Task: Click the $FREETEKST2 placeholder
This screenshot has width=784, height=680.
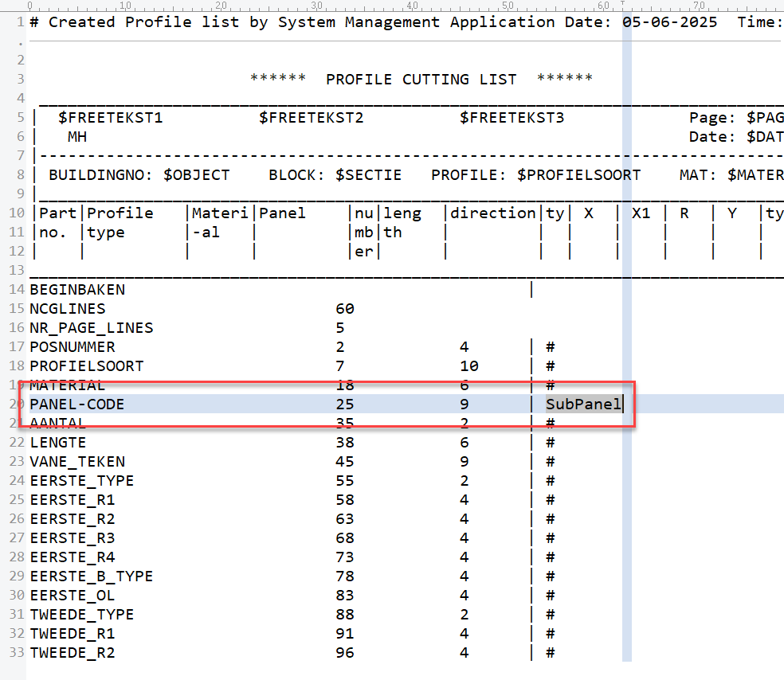Action: pyautogui.click(x=311, y=118)
